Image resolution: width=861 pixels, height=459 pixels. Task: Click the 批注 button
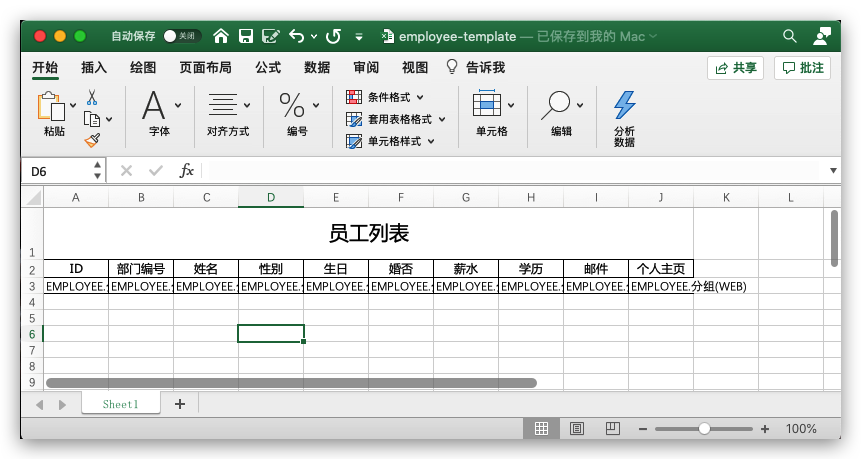coord(803,68)
